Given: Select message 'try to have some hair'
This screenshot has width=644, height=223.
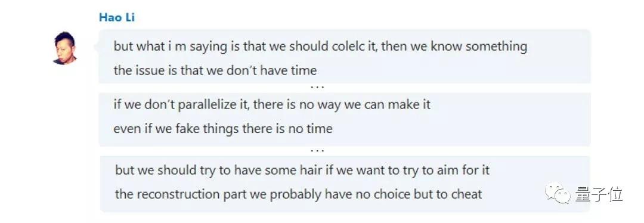Looking at the screenshot, I should pos(302,169).
